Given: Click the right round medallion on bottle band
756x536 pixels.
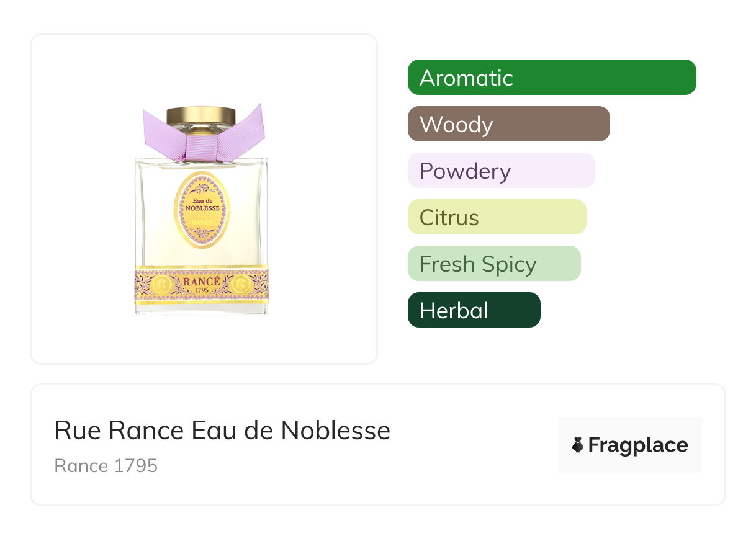Looking at the screenshot, I should (x=241, y=285).
